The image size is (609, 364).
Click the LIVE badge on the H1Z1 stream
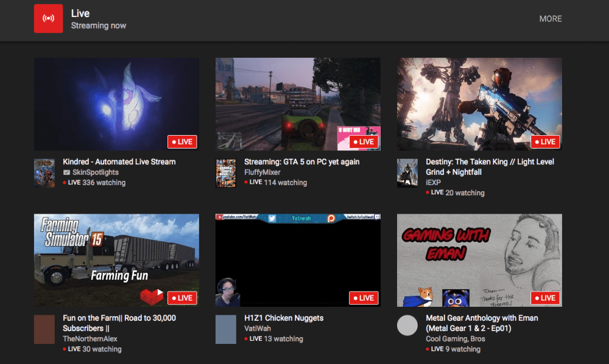[364, 298]
